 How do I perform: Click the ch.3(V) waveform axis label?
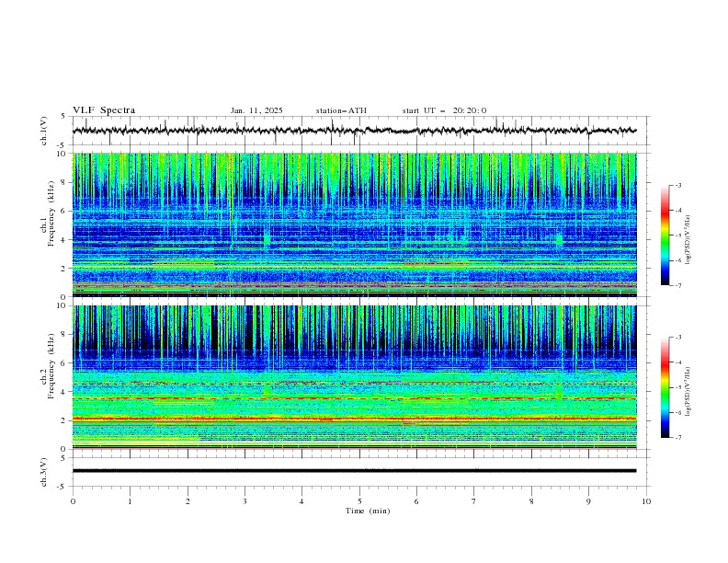point(44,472)
